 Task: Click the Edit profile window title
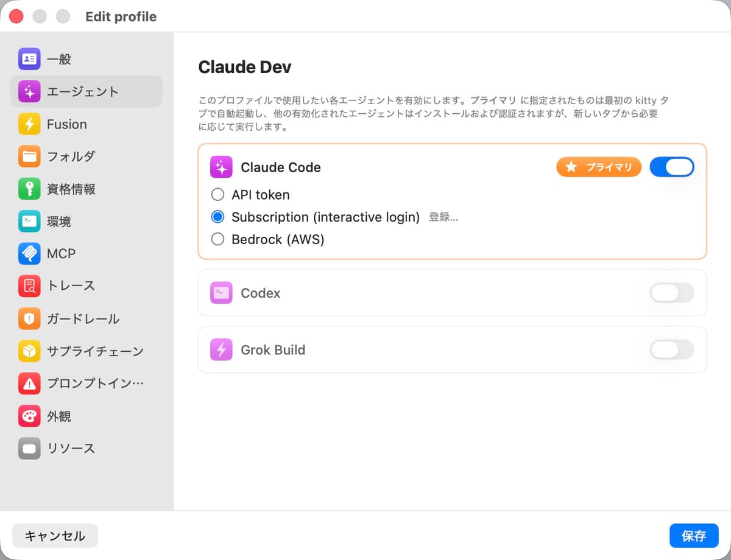(x=121, y=16)
